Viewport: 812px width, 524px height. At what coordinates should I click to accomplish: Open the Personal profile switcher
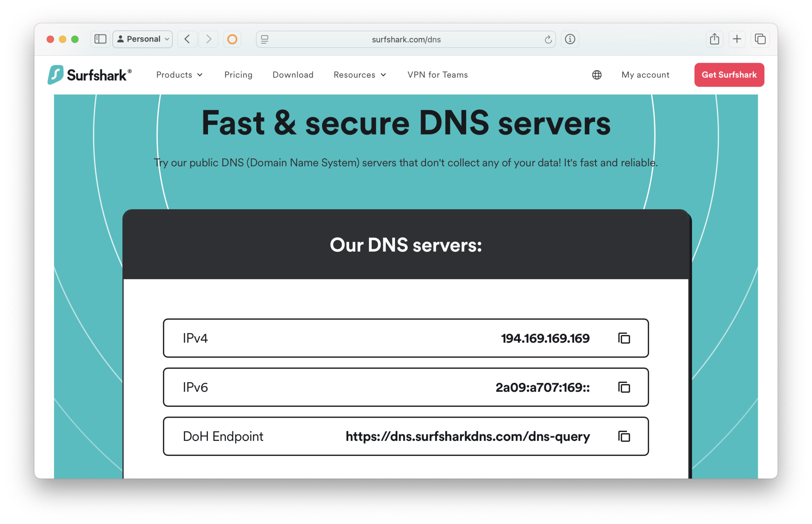142,39
